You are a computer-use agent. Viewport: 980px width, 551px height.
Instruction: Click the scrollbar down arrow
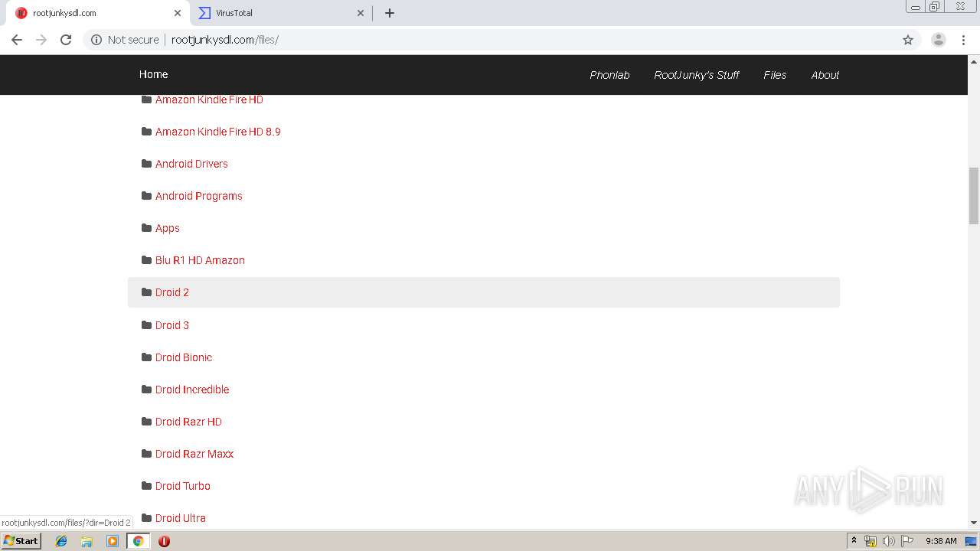(x=974, y=523)
